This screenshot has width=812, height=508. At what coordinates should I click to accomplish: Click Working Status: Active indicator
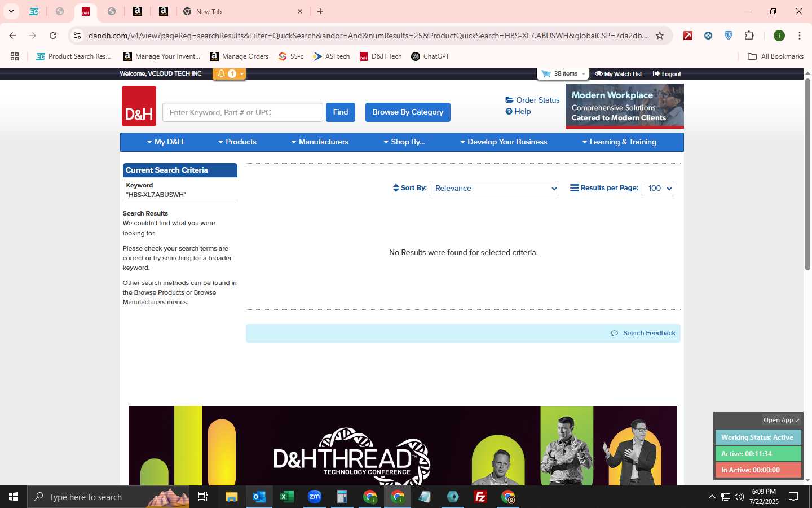coord(757,437)
